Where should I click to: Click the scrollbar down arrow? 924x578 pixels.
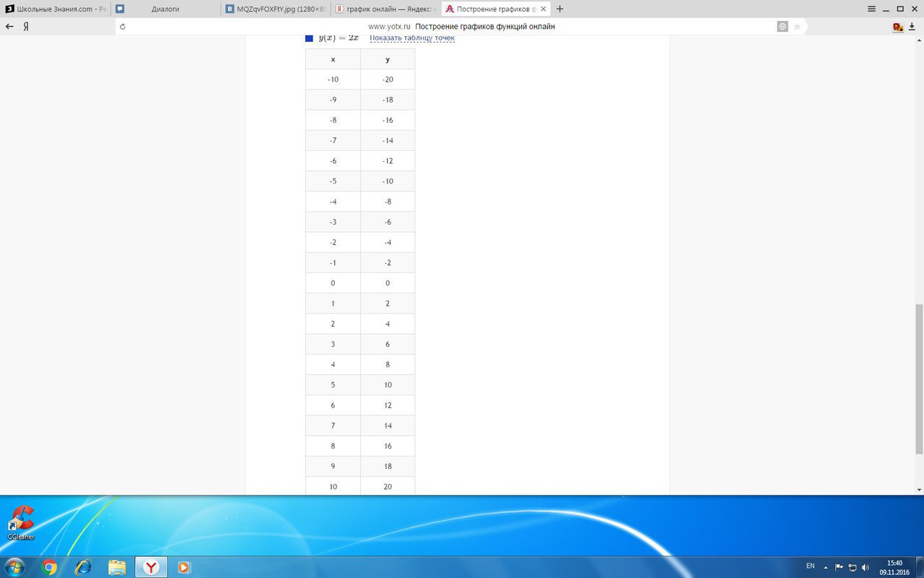click(919, 490)
